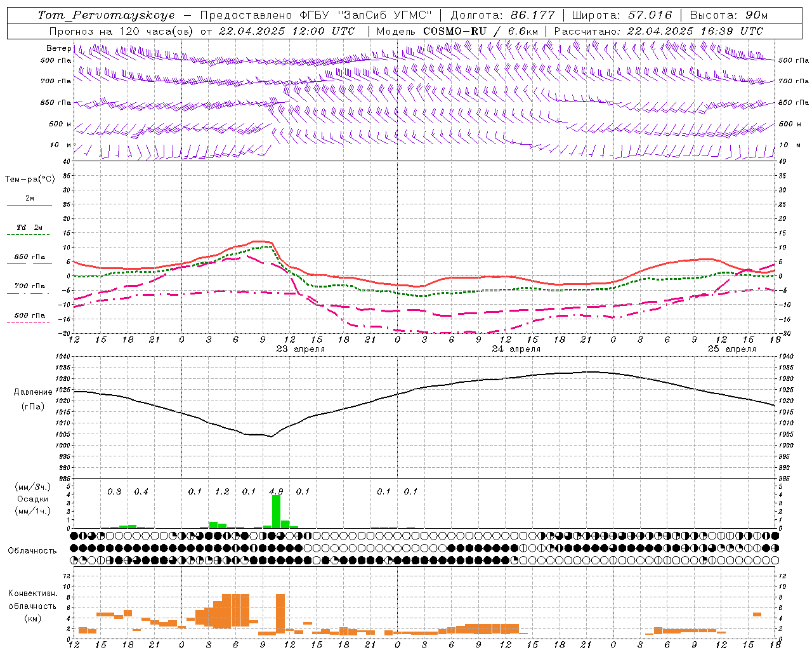The image size is (812, 650).
Task: Click the Модель COSMO-RU / 6.6км label
Action: point(457,31)
